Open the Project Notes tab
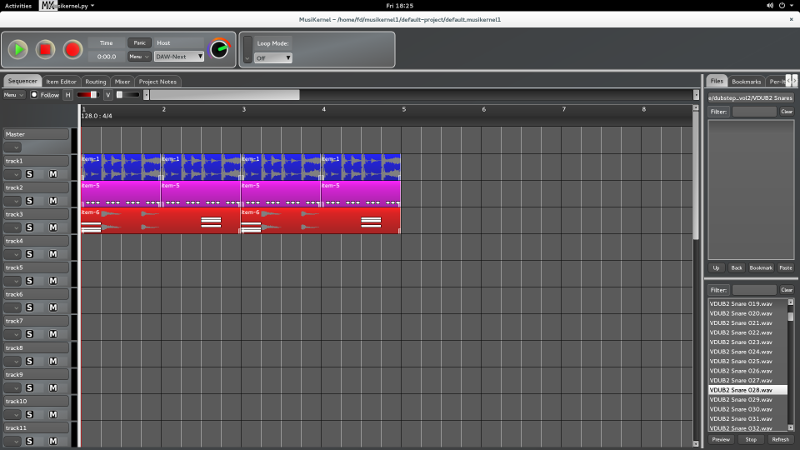 (158, 82)
